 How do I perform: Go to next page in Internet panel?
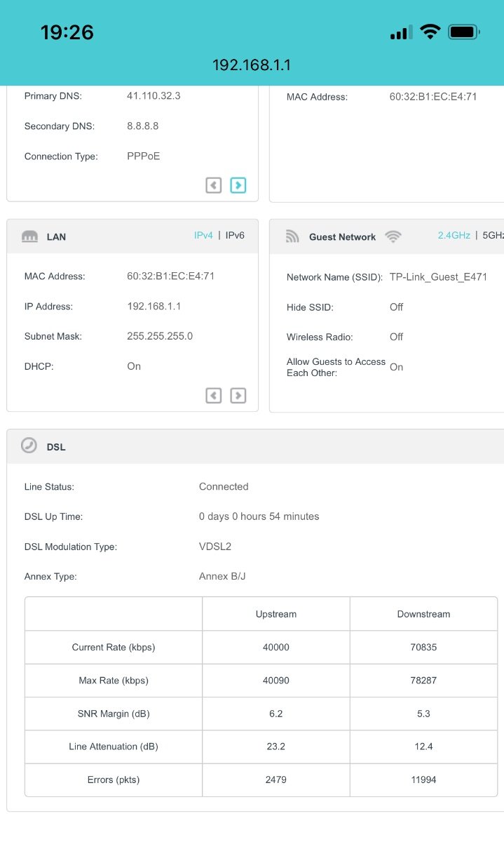(238, 185)
